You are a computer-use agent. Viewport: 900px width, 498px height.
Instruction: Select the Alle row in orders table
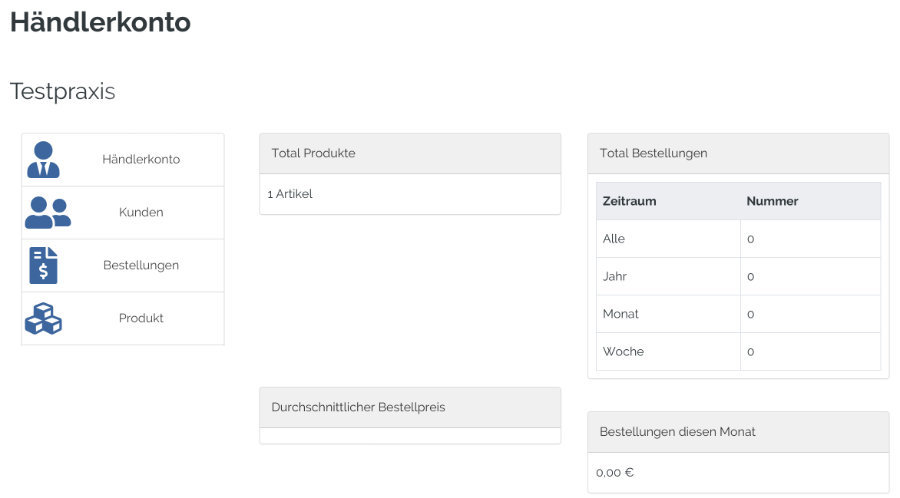738,239
